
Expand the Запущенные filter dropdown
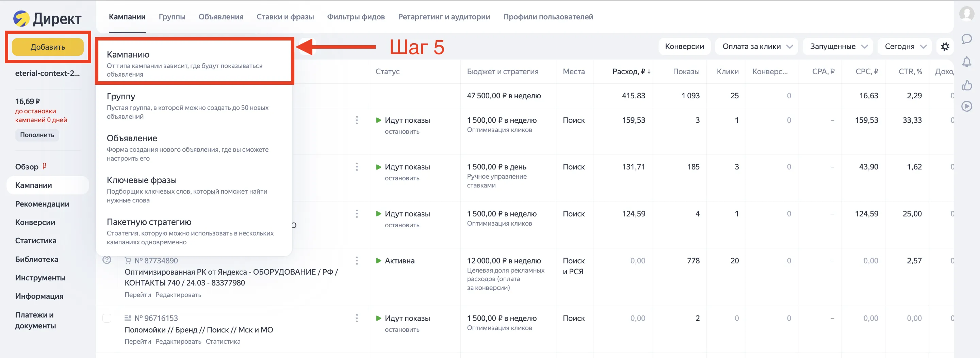click(x=837, y=46)
